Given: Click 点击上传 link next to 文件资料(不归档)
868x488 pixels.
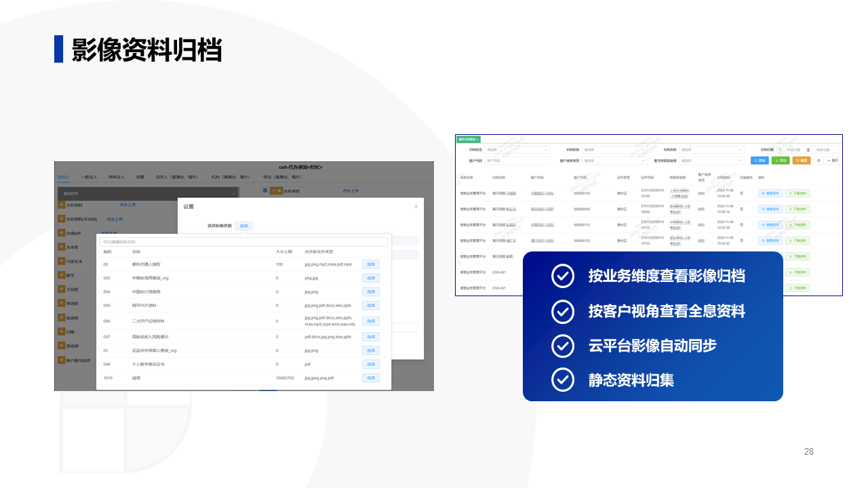Looking at the screenshot, I should (x=115, y=219).
